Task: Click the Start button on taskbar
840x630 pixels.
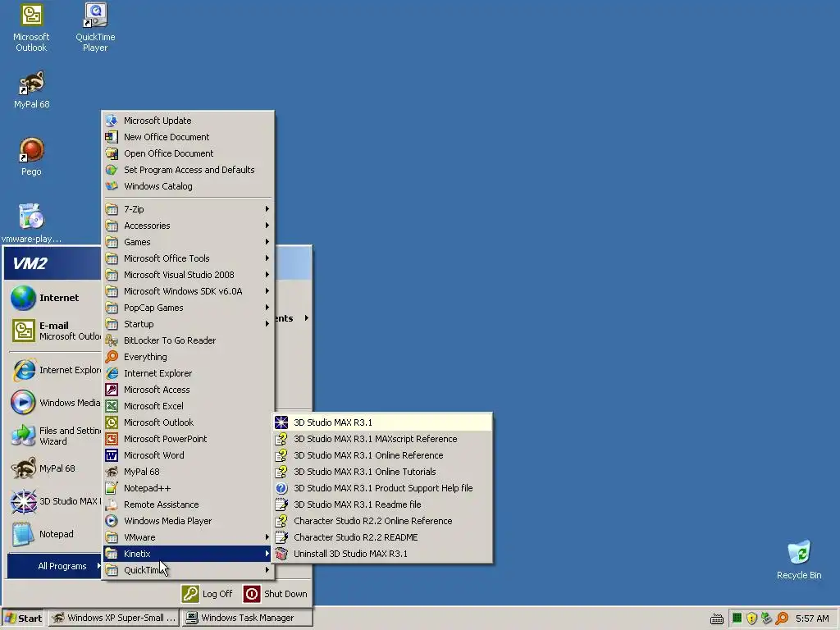Action: point(23,619)
